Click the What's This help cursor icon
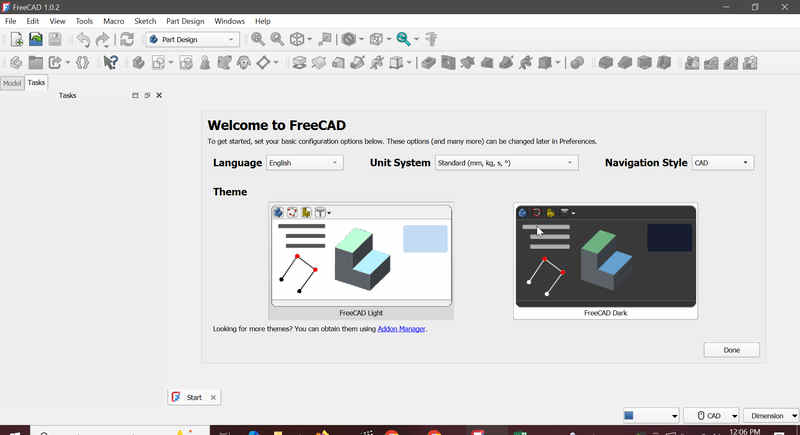This screenshot has width=800, height=435. click(110, 63)
